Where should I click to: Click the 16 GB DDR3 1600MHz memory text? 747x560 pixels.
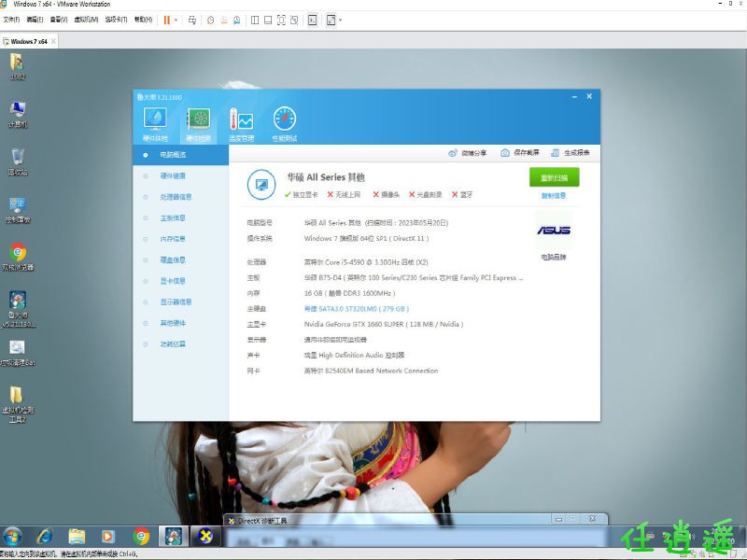coord(349,293)
